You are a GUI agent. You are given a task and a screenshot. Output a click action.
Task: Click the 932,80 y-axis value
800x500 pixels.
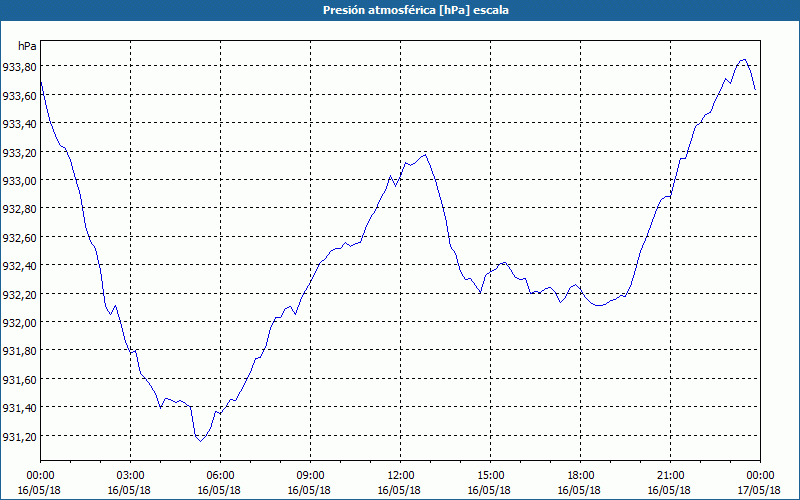point(19,209)
